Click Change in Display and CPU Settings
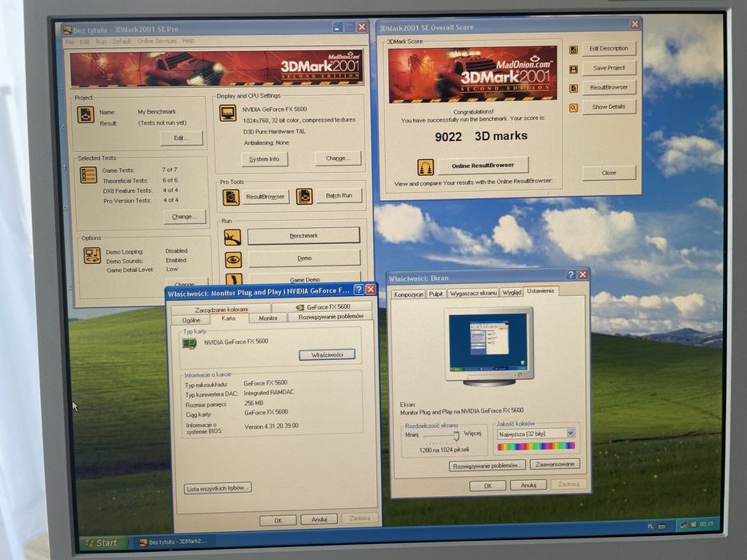The image size is (747, 560). tap(338, 158)
